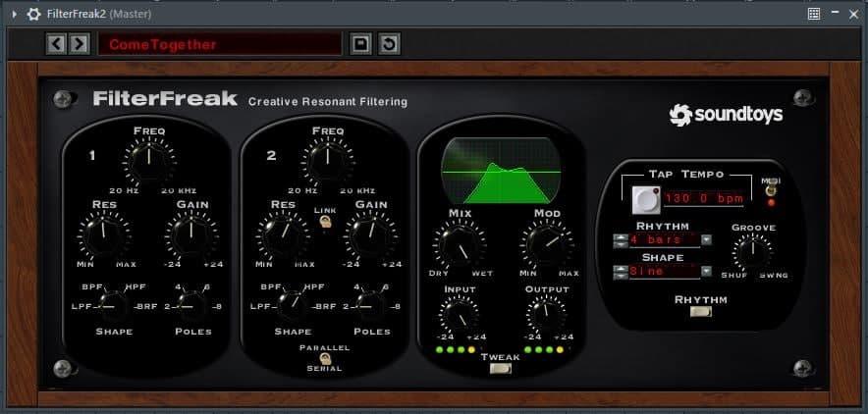Click the Sine shape display
Image resolution: width=868 pixels, height=414 pixels.
665,272
